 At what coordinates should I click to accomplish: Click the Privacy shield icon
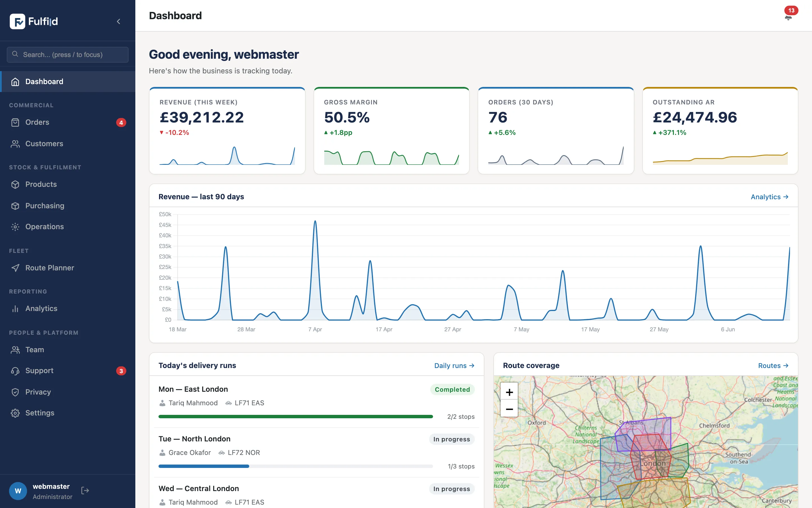click(15, 392)
